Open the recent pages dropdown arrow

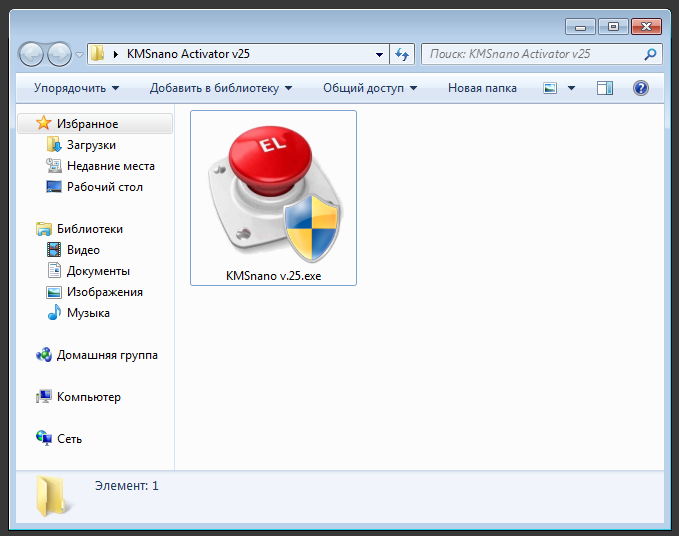point(80,54)
